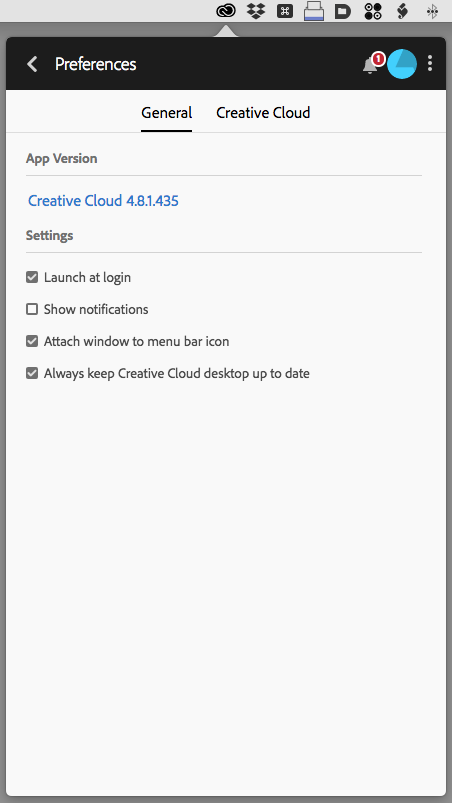The image size is (452, 803).
Task: Open the blue account profile avatar
Action: coord(402,64)
